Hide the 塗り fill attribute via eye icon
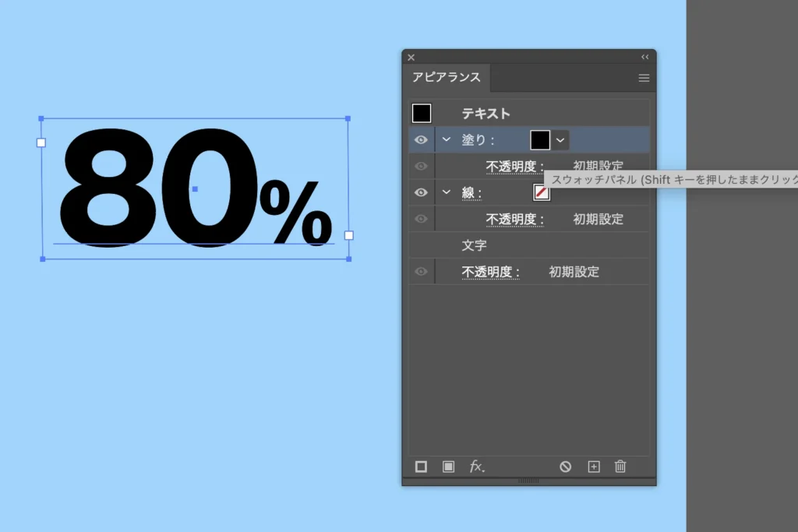Screen dimensions: 798x532 pyautogui.click(x=422, y=140)
